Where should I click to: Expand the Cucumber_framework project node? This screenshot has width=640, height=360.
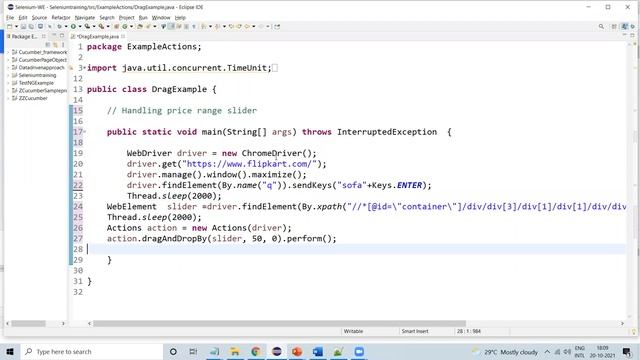(8, 52)
